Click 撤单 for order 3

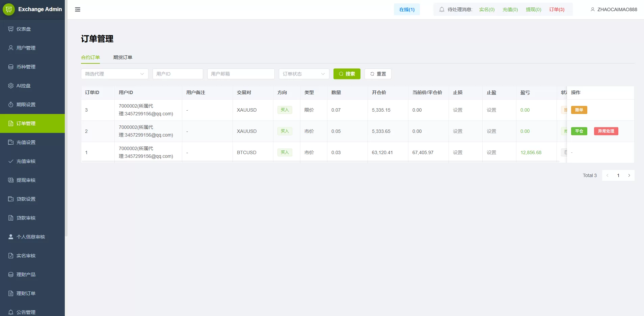point(579,110)
